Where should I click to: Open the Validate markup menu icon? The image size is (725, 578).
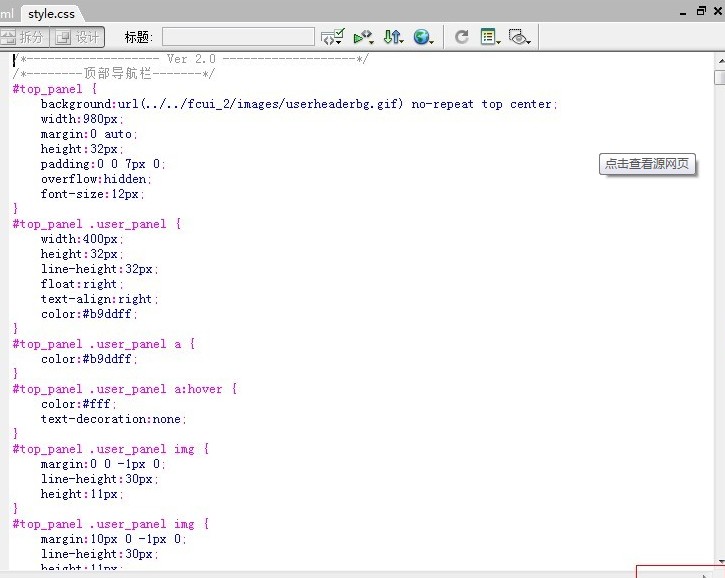click(332, 37)
